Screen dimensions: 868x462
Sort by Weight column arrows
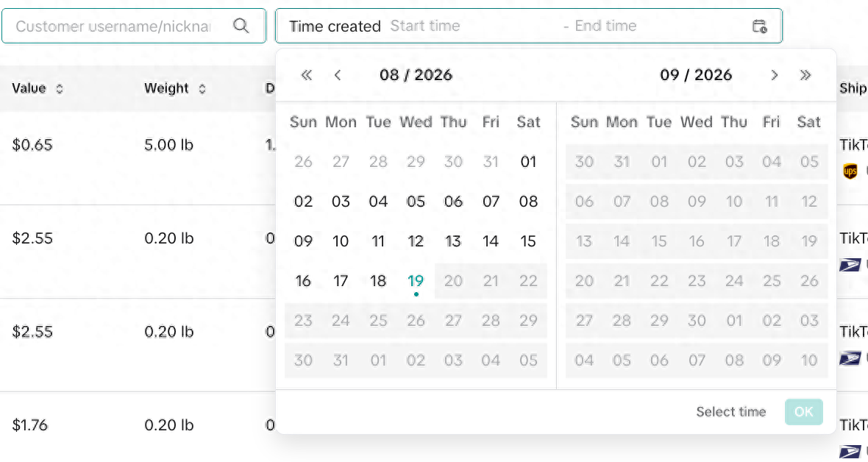pos(202,88)
